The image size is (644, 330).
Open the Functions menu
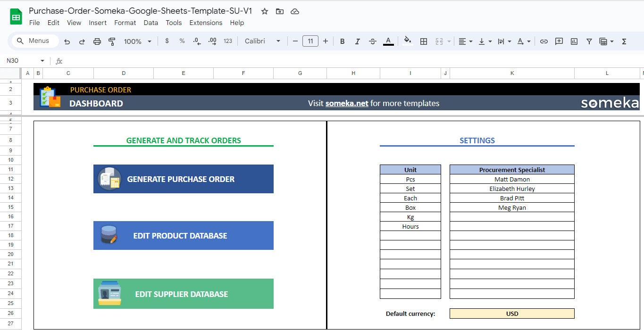pyautogui.click(x=624, y=41)
